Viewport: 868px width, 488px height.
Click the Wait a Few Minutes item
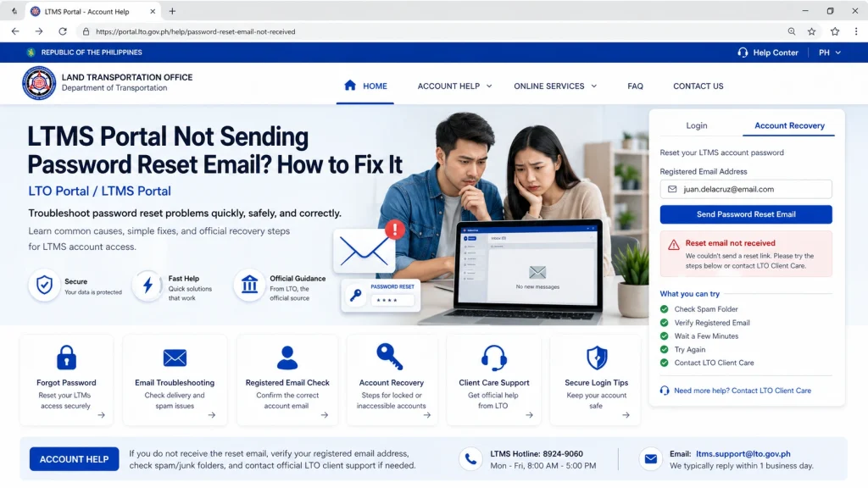[706, 335]
